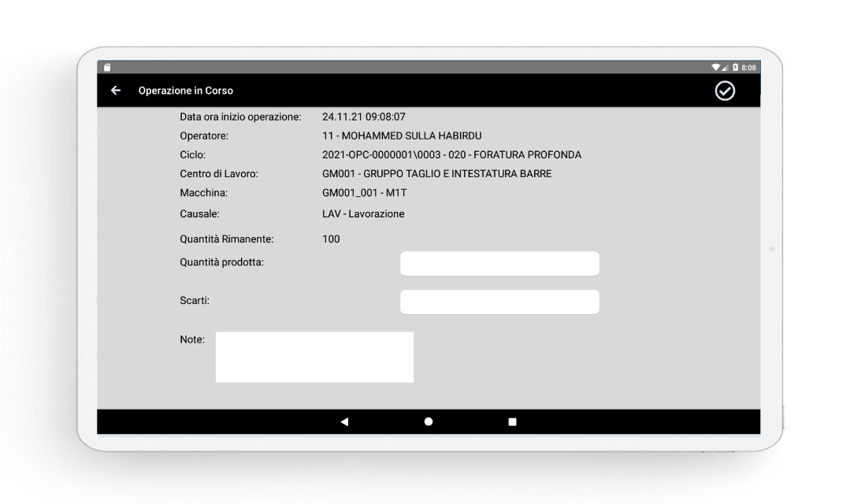Open recent apps with square button

(512, 422)
